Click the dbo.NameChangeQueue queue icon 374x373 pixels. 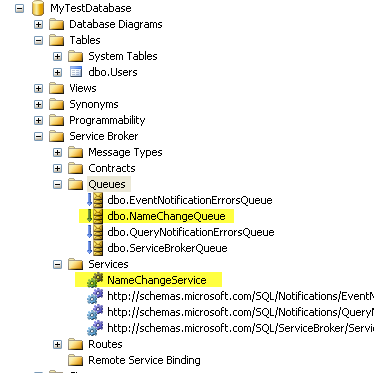(x=94, y=216)
